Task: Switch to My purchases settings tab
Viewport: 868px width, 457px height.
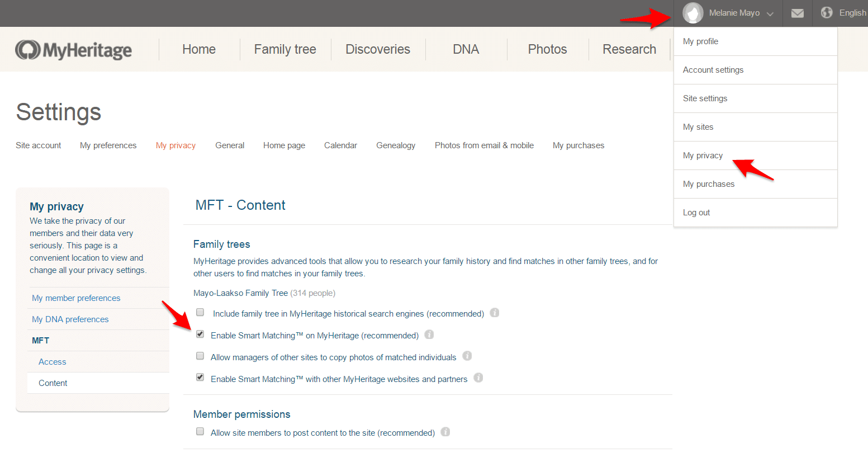Action: 578,145
